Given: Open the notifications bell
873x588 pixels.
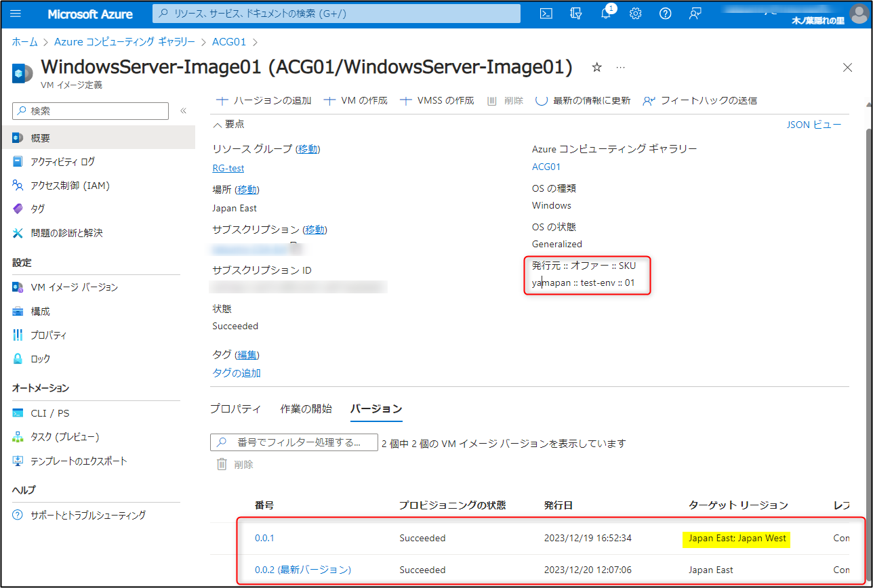Looking at the screenshot, I should pos(606,14).
